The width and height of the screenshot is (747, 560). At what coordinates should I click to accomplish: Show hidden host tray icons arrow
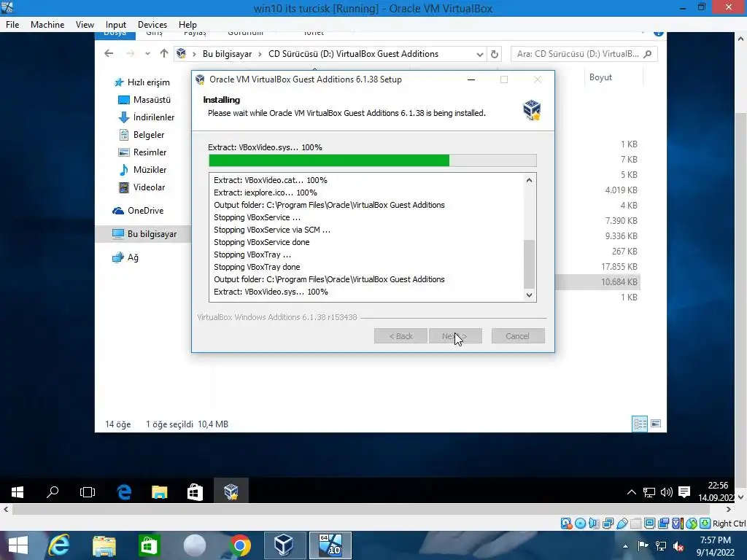point(625,546)
